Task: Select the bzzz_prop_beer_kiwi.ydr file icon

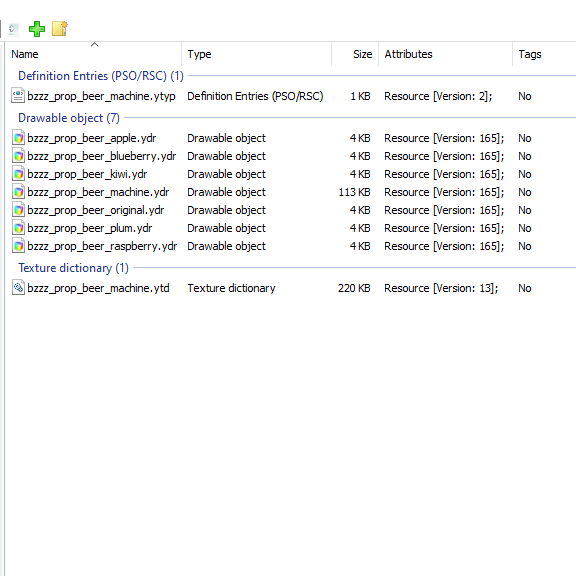Action: click(18, 174)
